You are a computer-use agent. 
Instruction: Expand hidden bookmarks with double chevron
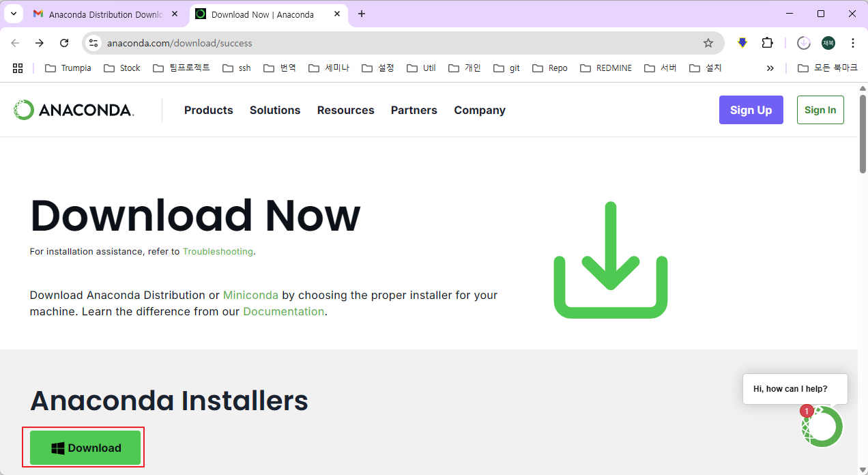(770, 68)
